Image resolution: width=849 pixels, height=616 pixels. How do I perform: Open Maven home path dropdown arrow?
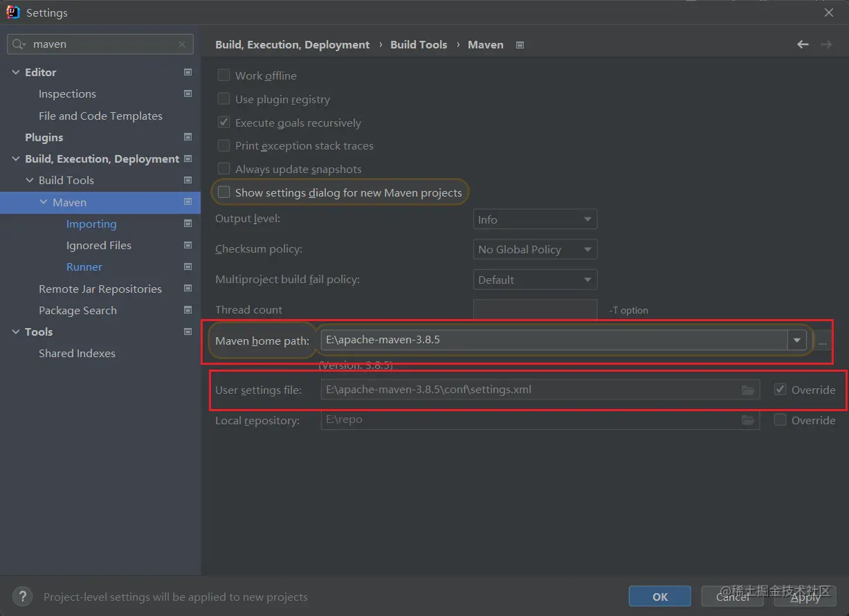point(797,340)
